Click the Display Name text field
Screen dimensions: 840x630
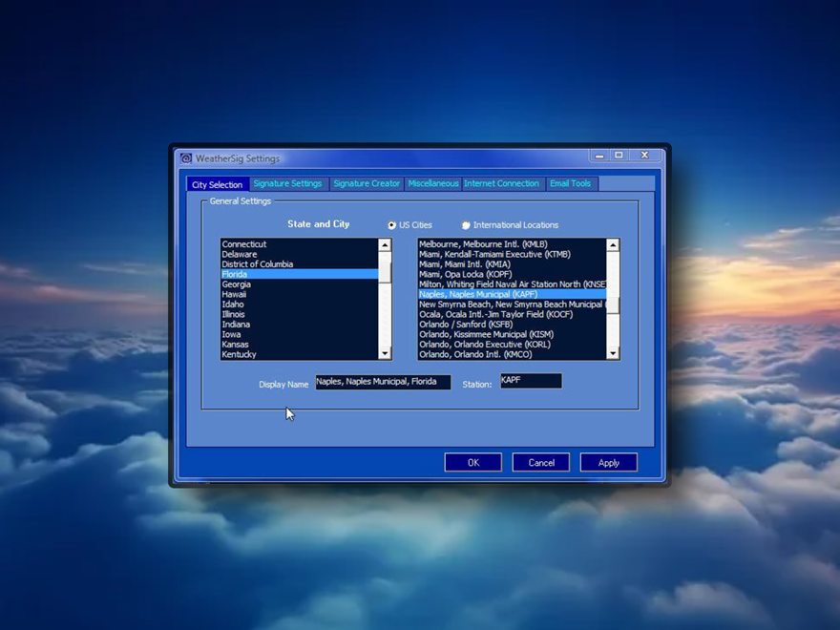(383, 382)
